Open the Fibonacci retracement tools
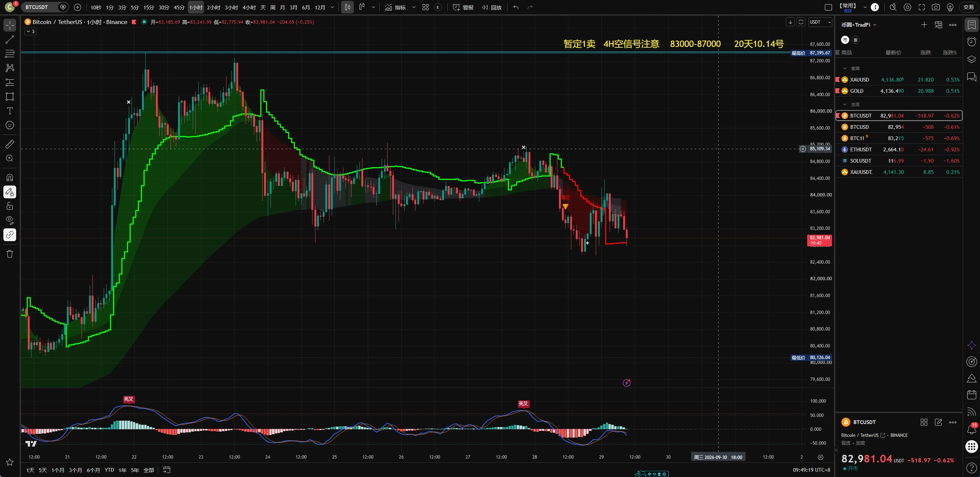The image size is (980, 477). (10, 54)
